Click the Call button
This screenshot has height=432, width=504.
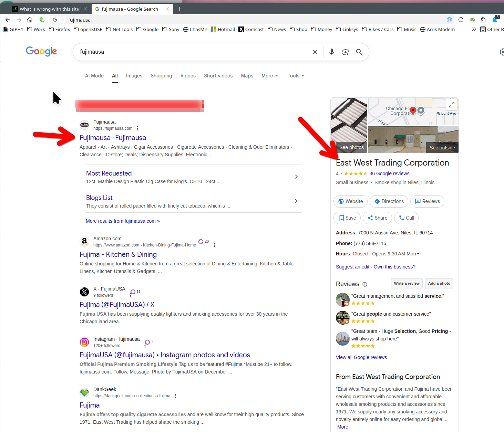coord(406,218)
